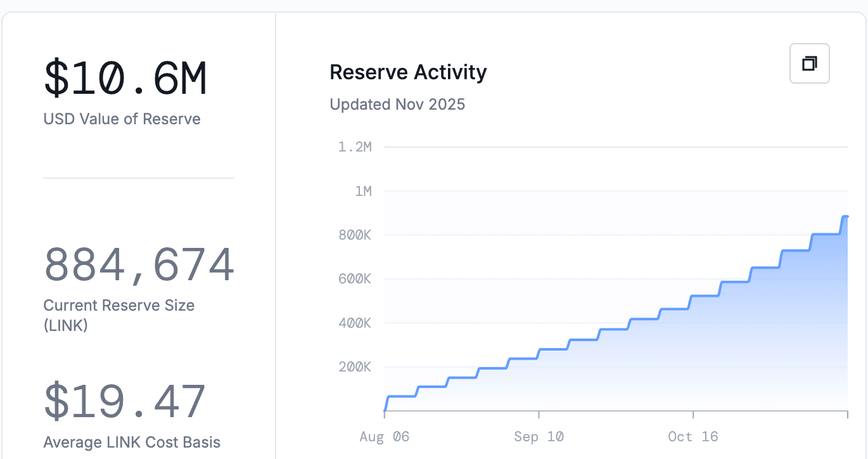Click the Updated Nov 2025 text

pyautogui.click(x=397, y=104)
